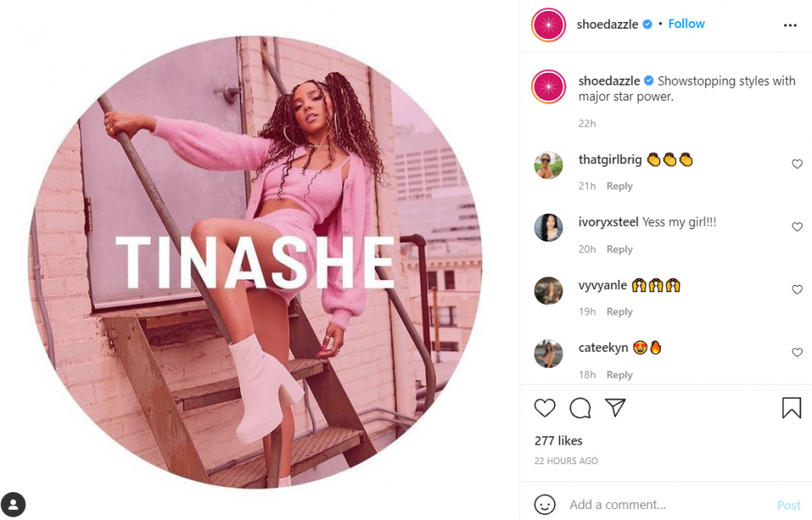Share post via paper plane icon
Viewport: 812px width, 520px height.
click(x=615, y=408)
